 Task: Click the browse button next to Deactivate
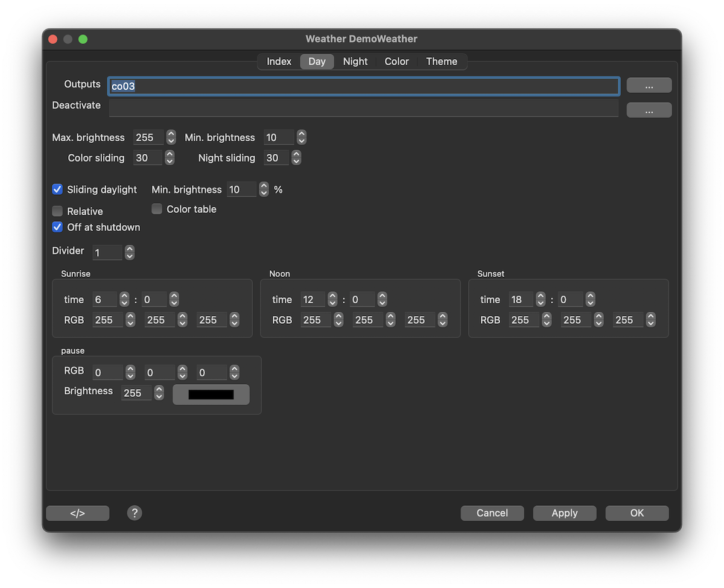[x=649, y=110]
